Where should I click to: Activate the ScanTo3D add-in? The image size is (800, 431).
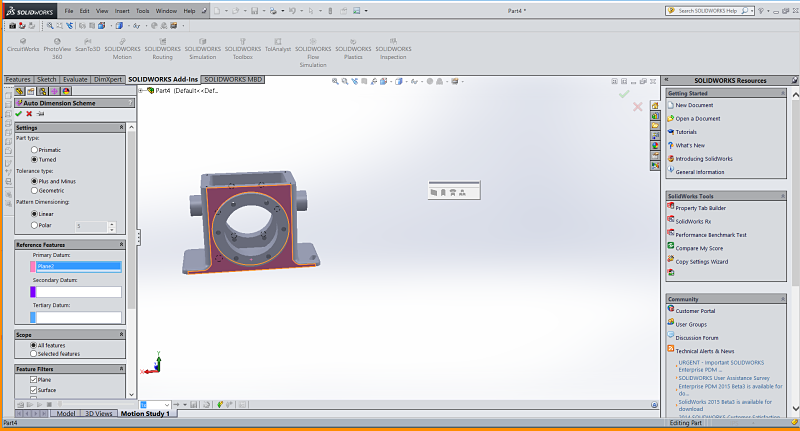pyautogui.click(x=88, y=45)
